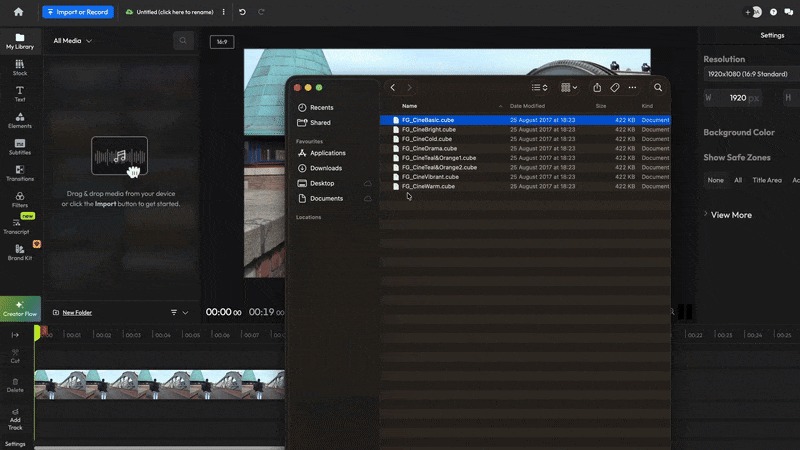800x450 pixels.
Task: Click the Import or Record button
Action: click(x=78, y=12)
